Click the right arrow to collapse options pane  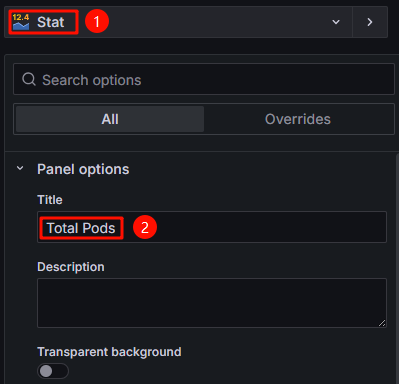point(370,22)
